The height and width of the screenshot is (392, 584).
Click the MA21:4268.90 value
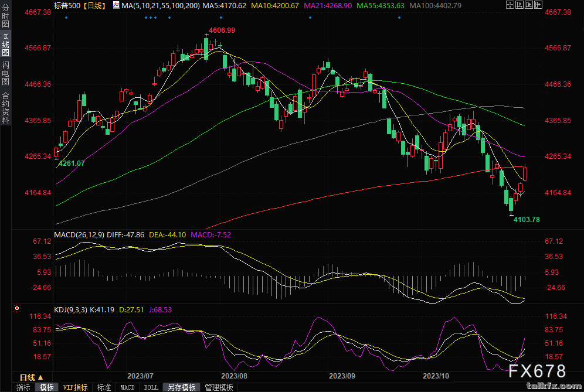(x=328, y=6)
